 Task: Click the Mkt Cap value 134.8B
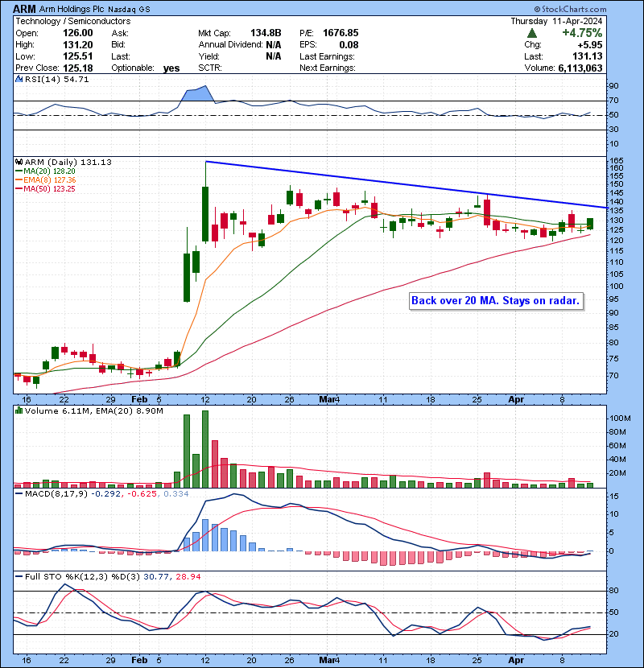[x=266, y=33]
